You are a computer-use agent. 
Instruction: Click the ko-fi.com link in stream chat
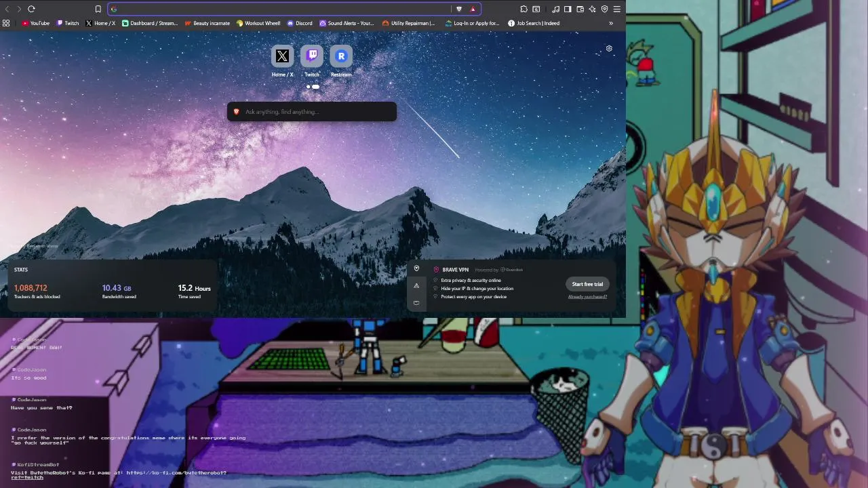pyautogui.click(x=176, y=472)
